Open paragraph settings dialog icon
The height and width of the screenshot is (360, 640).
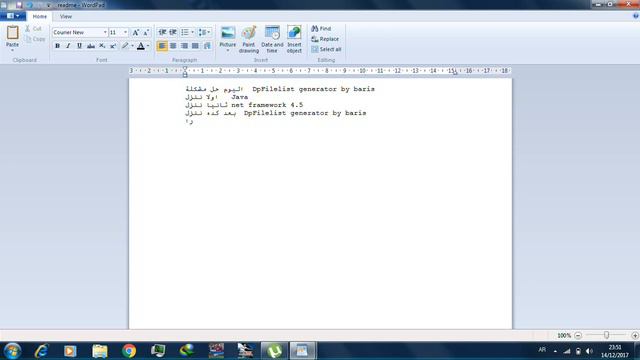[x=207, y=46]
